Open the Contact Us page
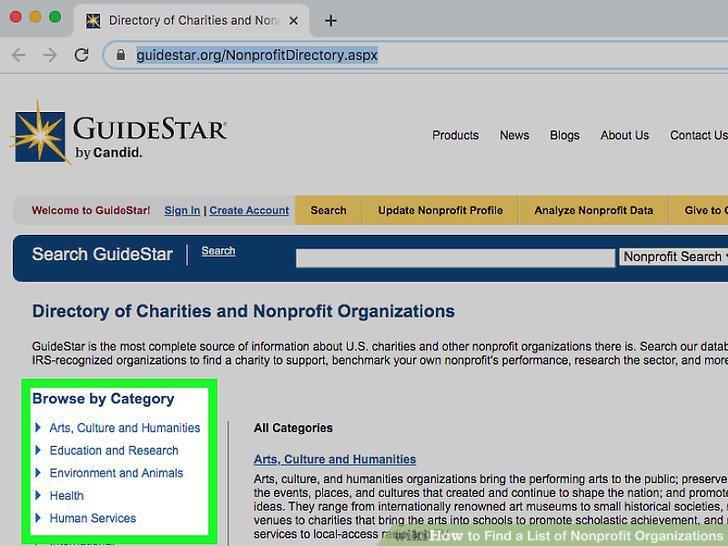This screenshot has width=728, height=546. (x=699, y=135)
